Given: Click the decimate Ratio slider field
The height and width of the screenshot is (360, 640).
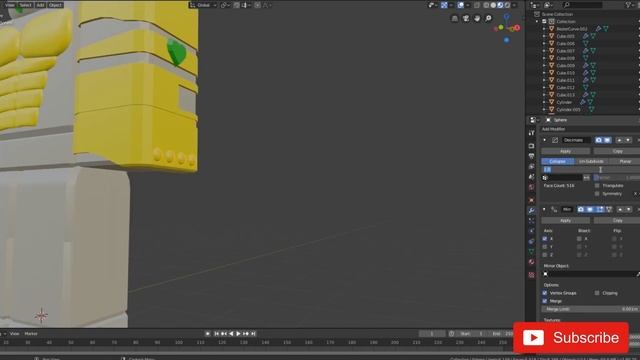Looking at the screenshot, I should pos(591,169).
